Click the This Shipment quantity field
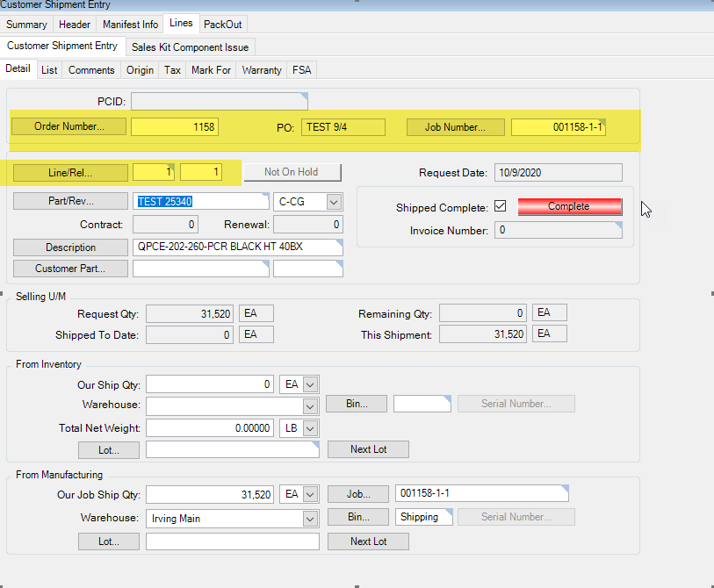714x588 pixels. [x=483, y=333]
